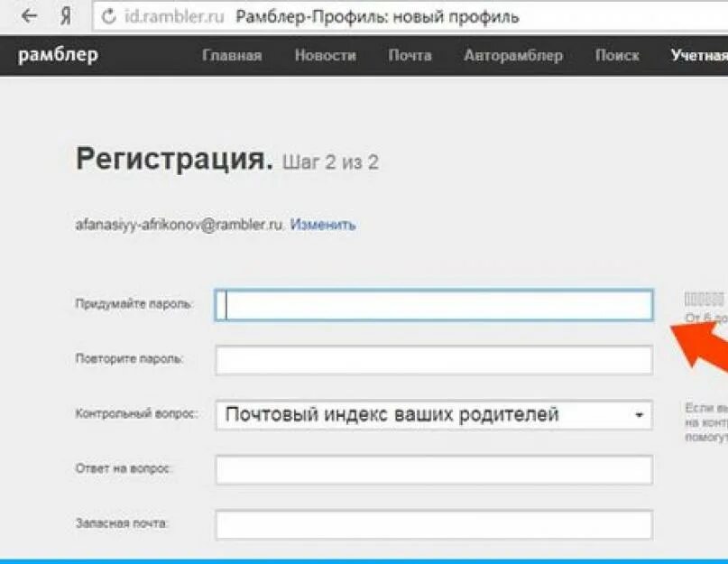Select the Регистрация heading text
This screenshot has height=564, width=728.
175,160
